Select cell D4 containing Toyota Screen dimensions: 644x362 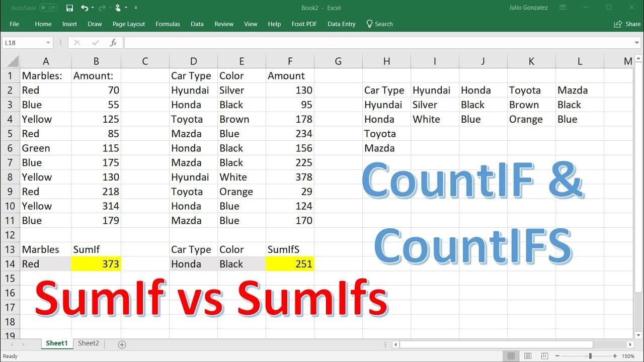[193, 119]
